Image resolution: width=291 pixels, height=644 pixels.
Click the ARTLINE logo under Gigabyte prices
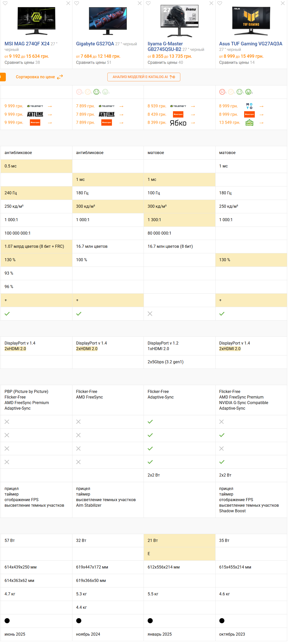tap(107, 115)
